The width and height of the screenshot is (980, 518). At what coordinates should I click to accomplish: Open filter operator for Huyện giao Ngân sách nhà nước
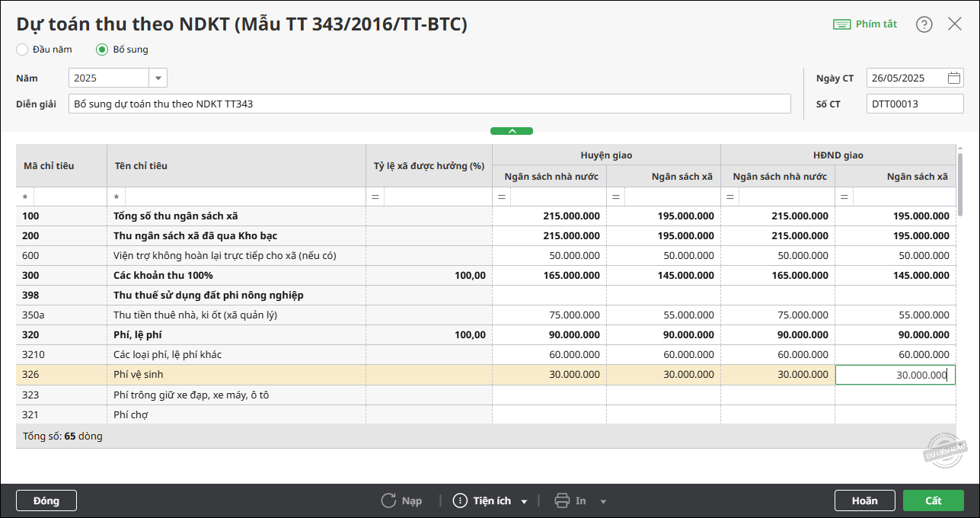tap(502, 197)
